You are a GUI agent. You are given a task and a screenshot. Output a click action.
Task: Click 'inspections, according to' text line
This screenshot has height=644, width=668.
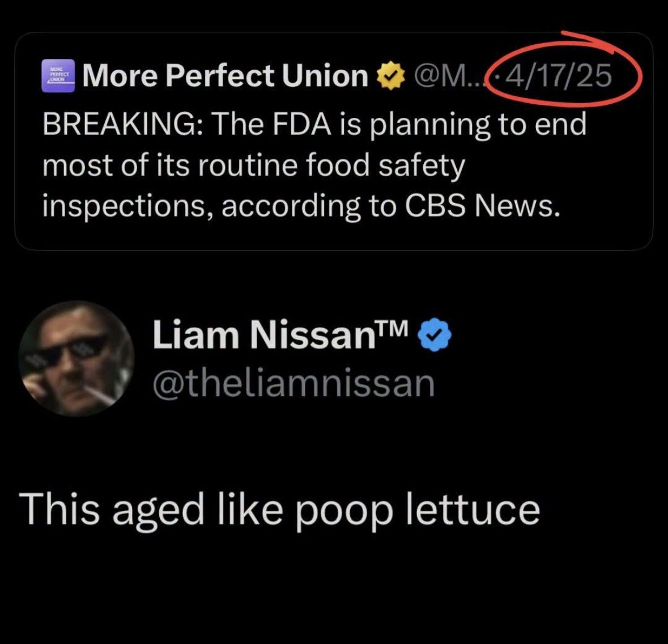219,206
